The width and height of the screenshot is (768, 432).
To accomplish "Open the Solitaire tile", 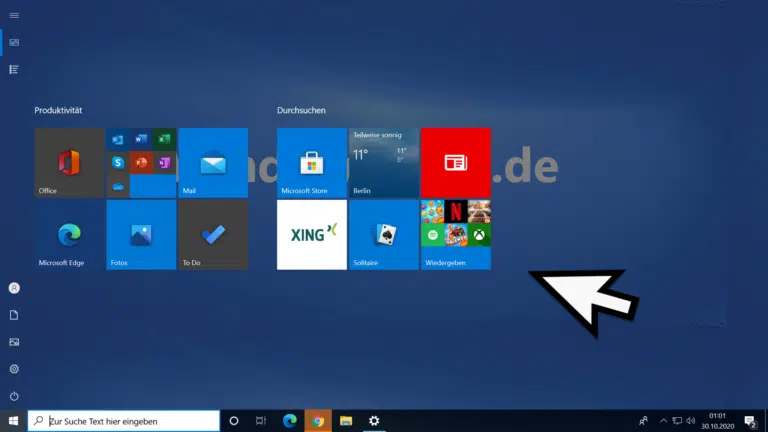I will point(384,235).
